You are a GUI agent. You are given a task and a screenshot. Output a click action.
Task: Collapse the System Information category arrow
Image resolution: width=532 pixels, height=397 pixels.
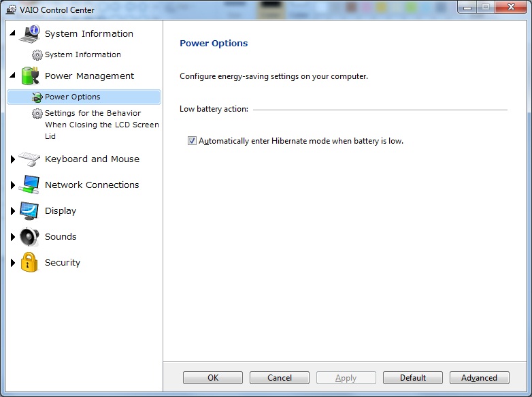[13, 33]
